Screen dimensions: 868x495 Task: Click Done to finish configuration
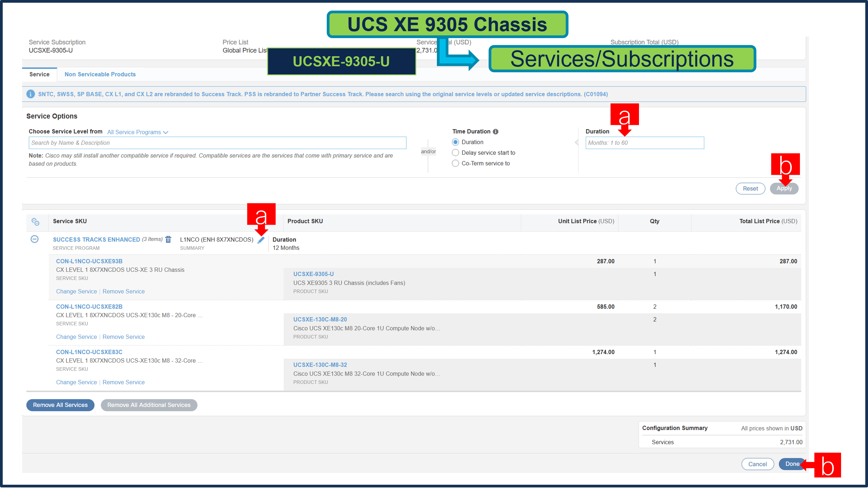792,464
